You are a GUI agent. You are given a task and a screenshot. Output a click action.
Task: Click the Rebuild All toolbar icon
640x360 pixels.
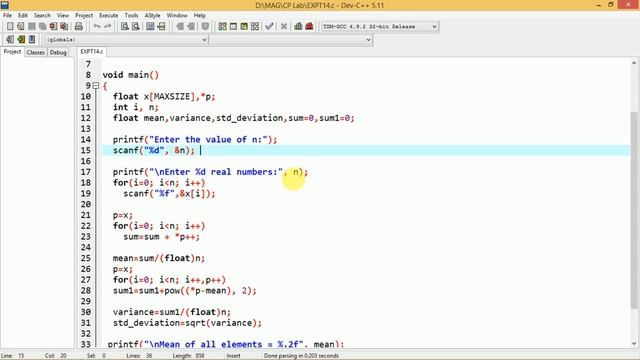(255, 27)
